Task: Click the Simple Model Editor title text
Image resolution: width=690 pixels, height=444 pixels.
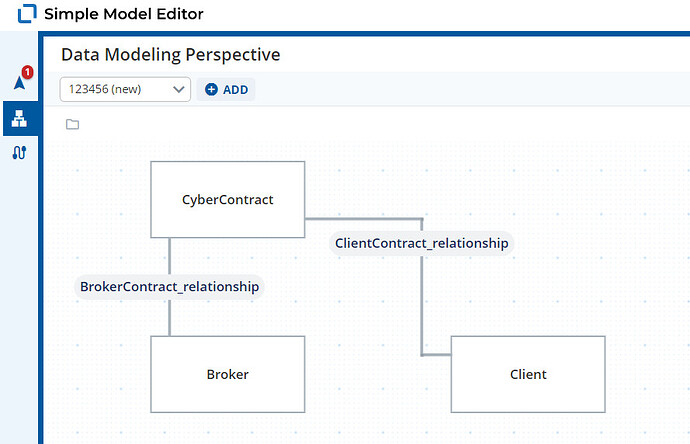Action: coord(124,14)
